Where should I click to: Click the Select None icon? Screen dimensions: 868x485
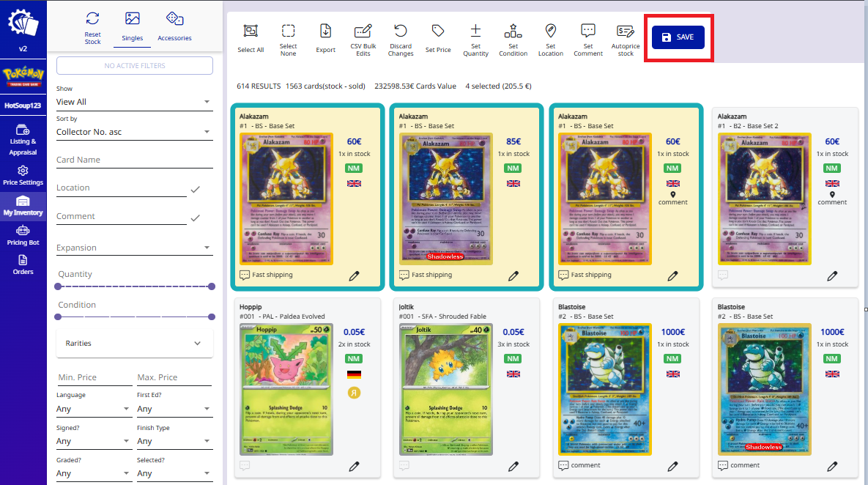[x=288, y=31]
